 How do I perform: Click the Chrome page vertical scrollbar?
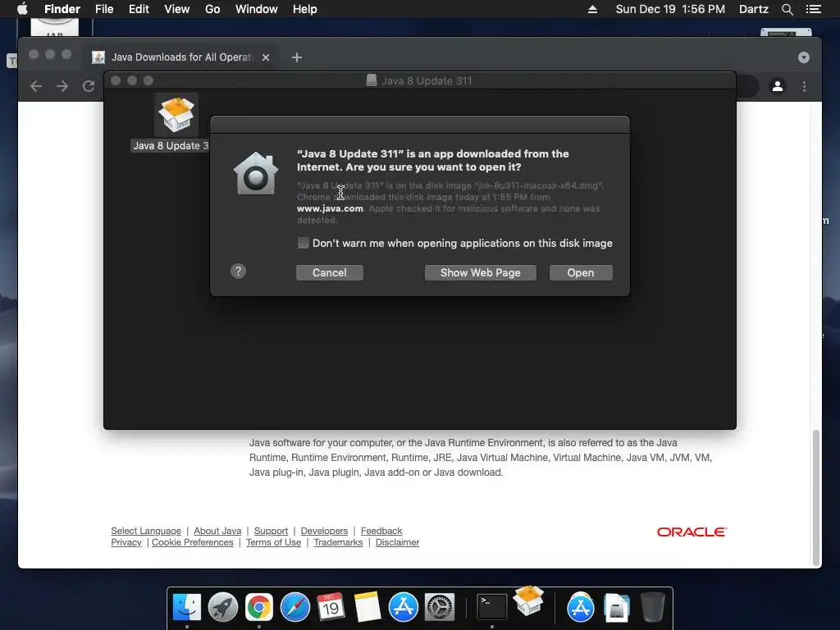pos(816,497)
